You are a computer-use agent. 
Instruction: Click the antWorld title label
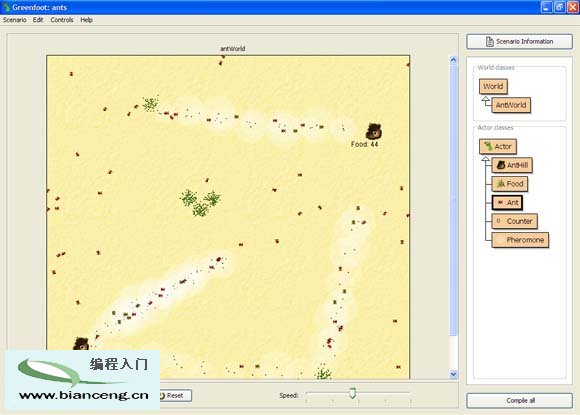(x=233, y=48)
